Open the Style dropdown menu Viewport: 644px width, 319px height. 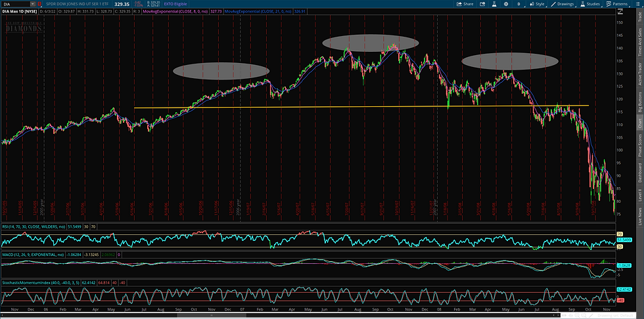click(538, 4)
